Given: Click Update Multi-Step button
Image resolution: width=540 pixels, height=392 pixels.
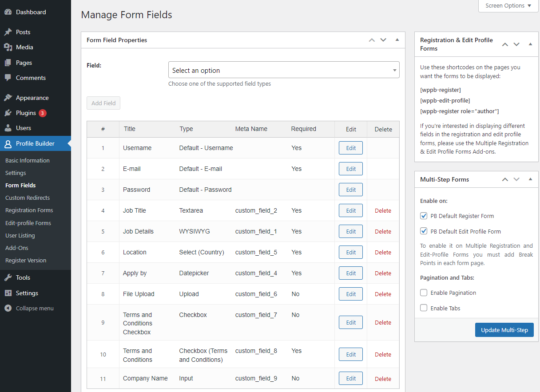Looking at the screenshot, I should tap(504, 330).
